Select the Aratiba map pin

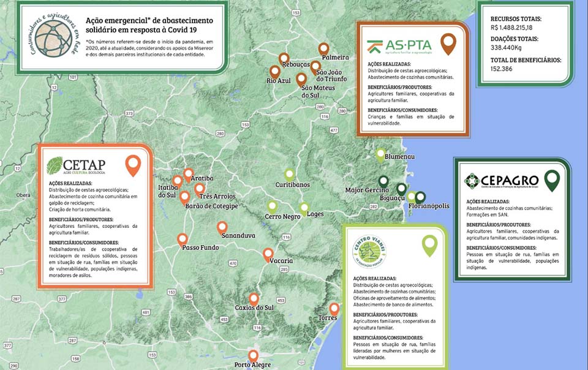pos(188,175)
